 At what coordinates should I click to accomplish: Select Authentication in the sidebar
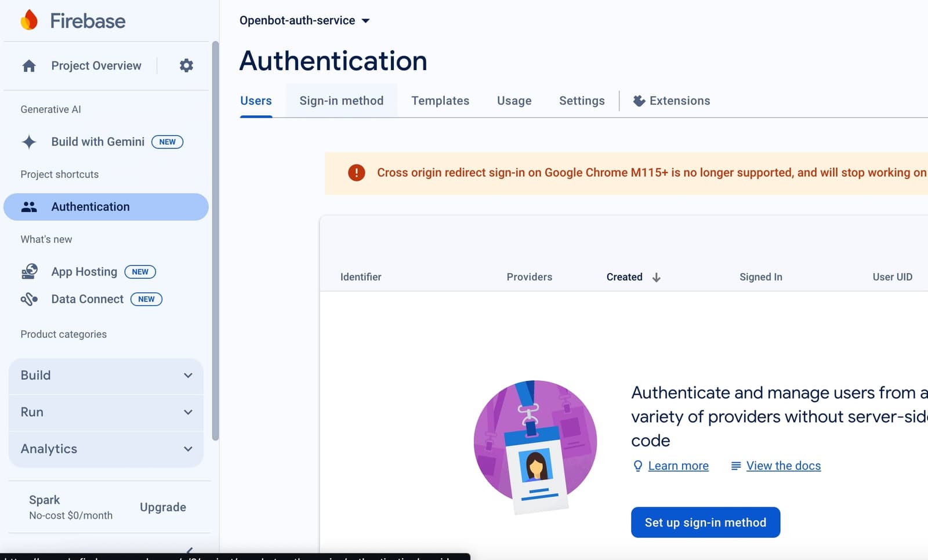pos(106,207)
